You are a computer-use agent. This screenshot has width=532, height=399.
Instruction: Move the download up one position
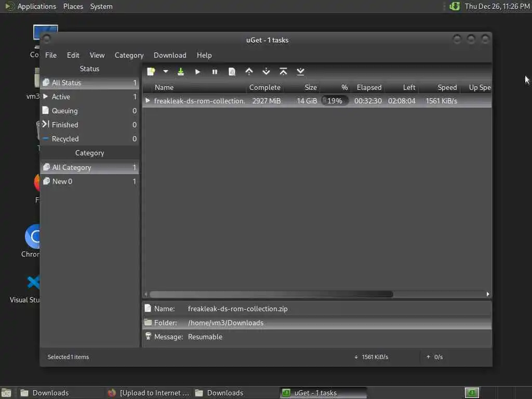click(x=249, y=72)
